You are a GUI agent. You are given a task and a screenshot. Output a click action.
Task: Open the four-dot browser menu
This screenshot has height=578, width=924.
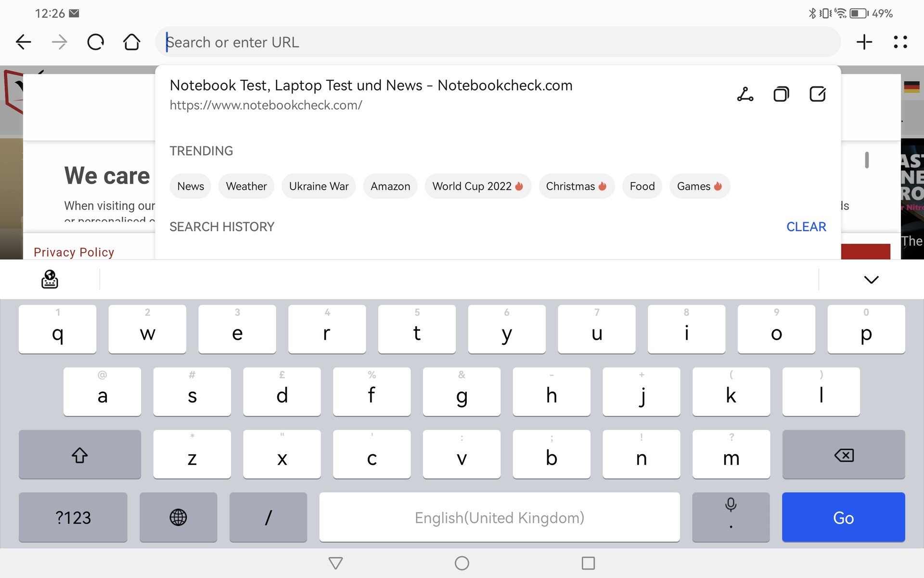pyautogui.click(x=900, y=42)
